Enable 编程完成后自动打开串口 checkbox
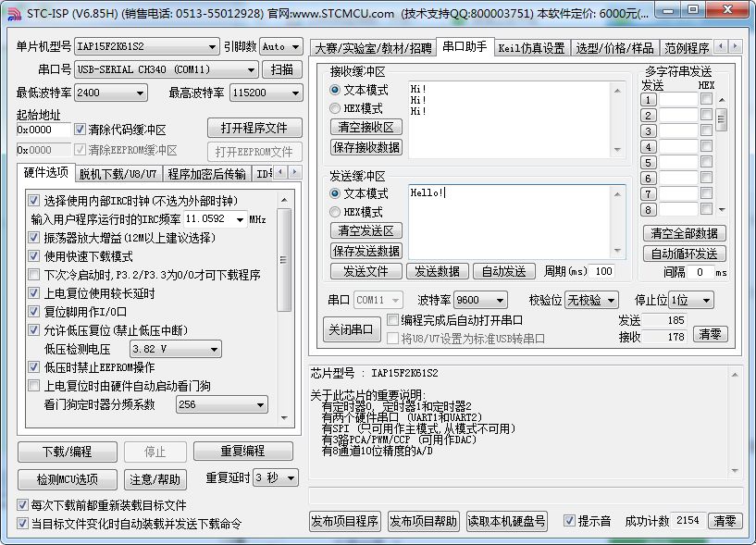Viewport: 756px width, 545px height. pyautogui.click(x=393, y=320)
